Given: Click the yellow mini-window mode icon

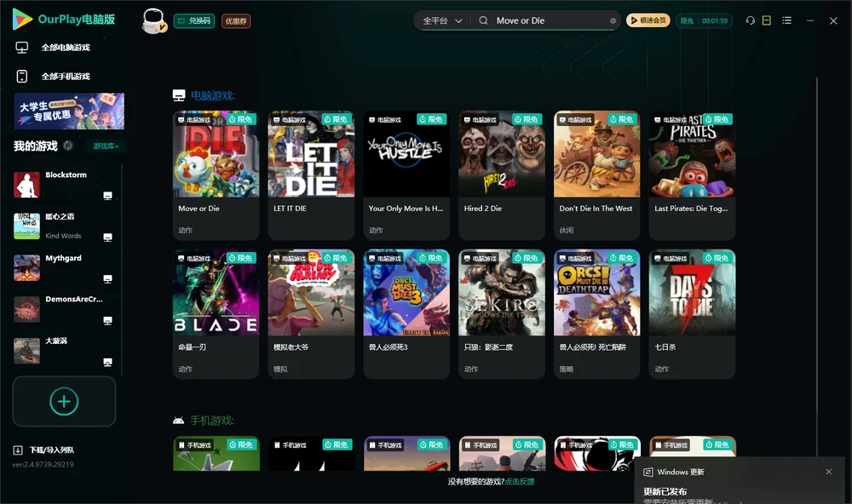Looking at the screenshot, I should (767, 20).
